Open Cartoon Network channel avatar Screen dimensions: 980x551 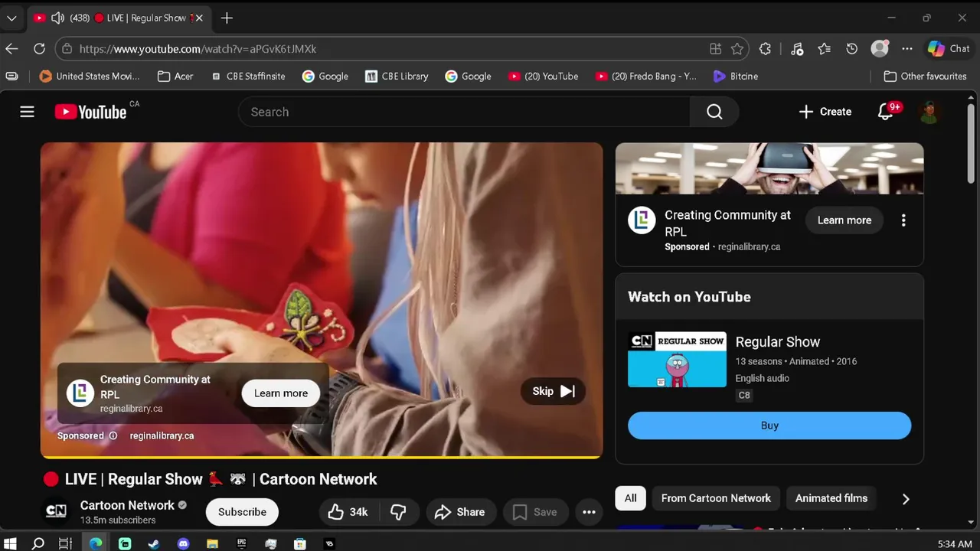coord(56,512)
